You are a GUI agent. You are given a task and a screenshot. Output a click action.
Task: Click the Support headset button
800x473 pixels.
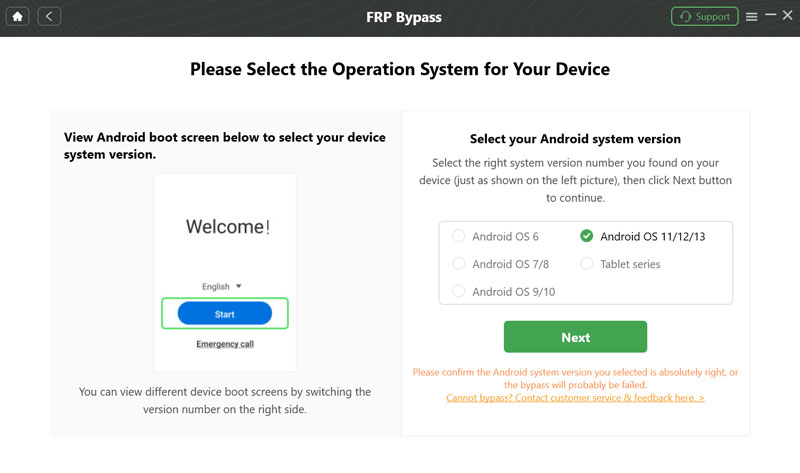pos(704,17)
